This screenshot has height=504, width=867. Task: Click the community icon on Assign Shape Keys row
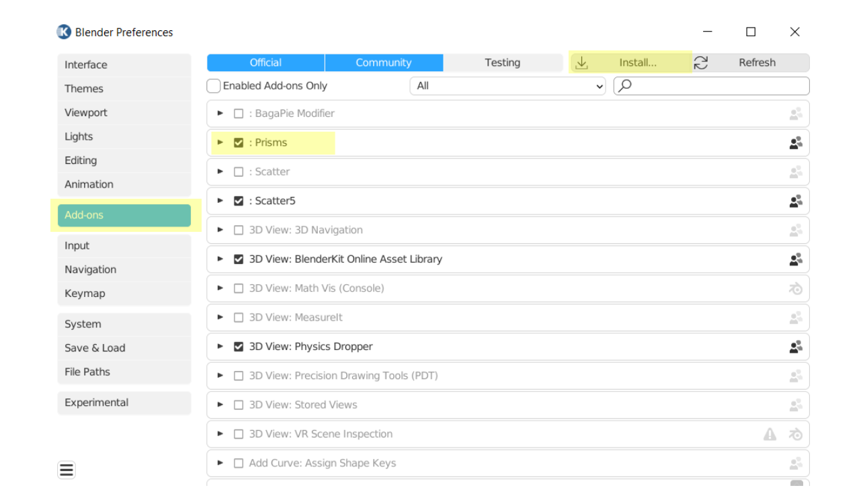(x=796, y=463)
